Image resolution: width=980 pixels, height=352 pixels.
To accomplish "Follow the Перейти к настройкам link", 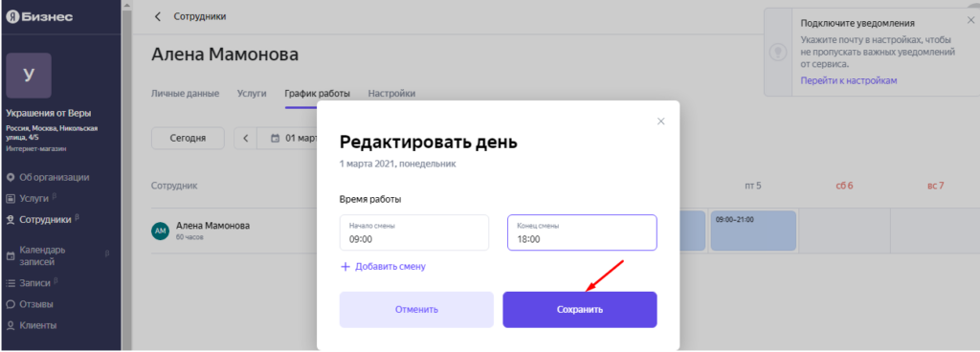I will coord(849,80).
